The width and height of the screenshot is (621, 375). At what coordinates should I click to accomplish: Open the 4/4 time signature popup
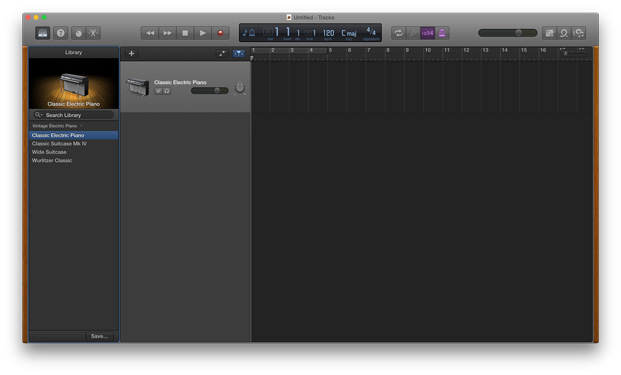click(371, 32)
